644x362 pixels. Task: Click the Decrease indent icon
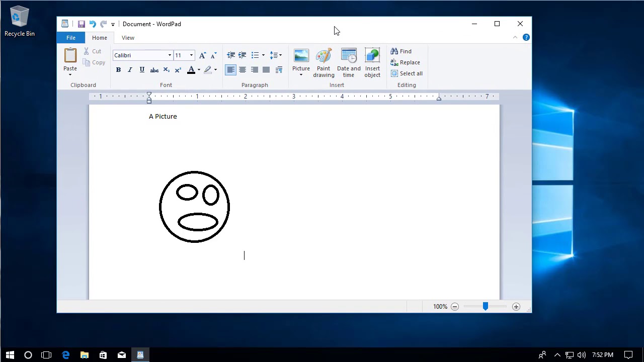coord(231,55)
